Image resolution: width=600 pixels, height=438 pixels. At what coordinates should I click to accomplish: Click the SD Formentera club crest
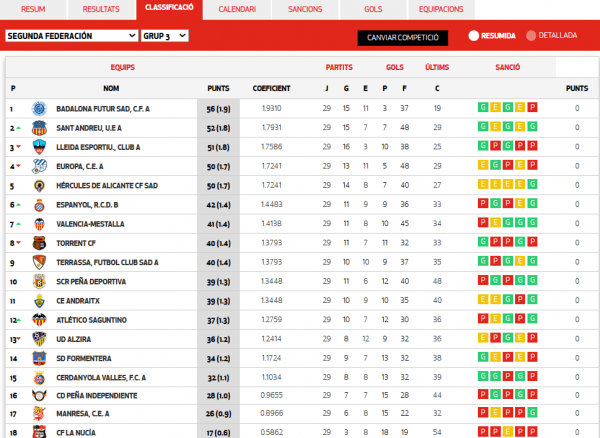39,358
